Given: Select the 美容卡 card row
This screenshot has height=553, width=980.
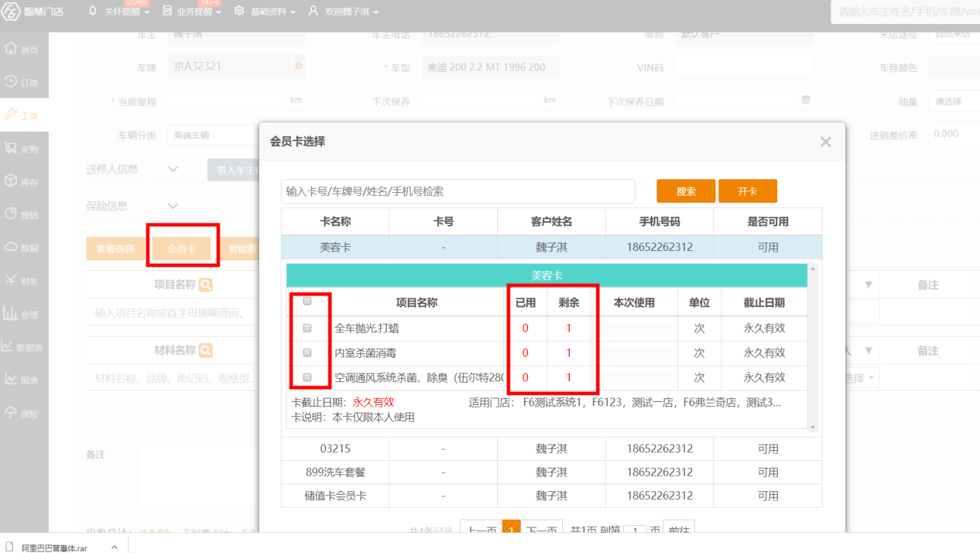Looking at the screenshot, I should (552, 247).
